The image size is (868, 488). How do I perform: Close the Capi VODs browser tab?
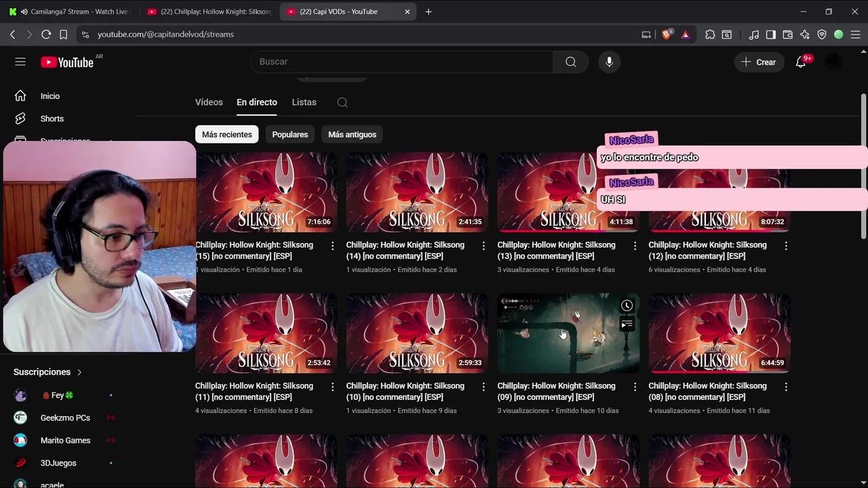click(x=407, y=12)
